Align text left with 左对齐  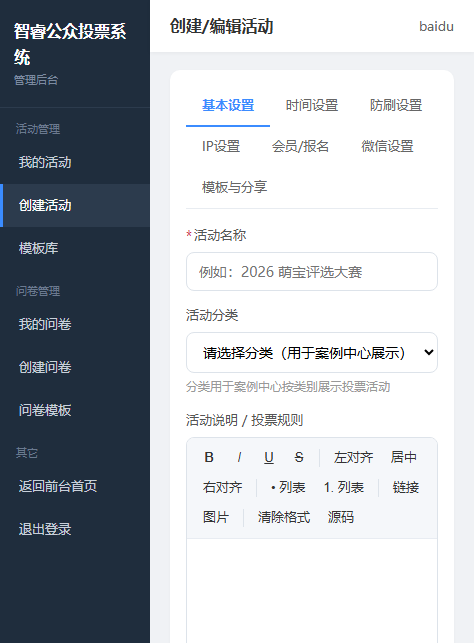353,457
